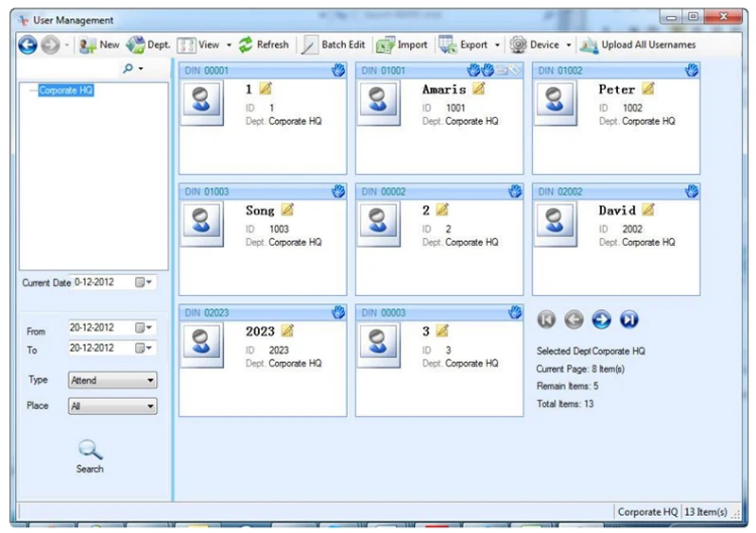Click Corporate HQ in the status bar

point(647,512)
